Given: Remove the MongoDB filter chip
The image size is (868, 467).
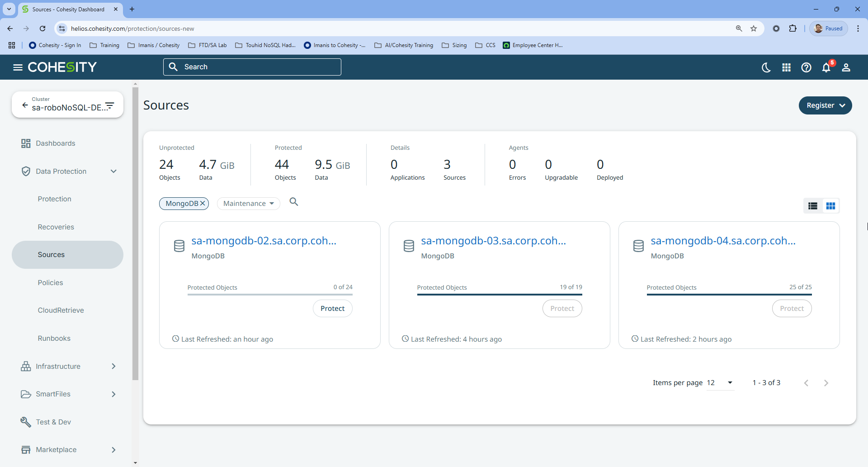Looking at the screenshot, I should (203, 204).
